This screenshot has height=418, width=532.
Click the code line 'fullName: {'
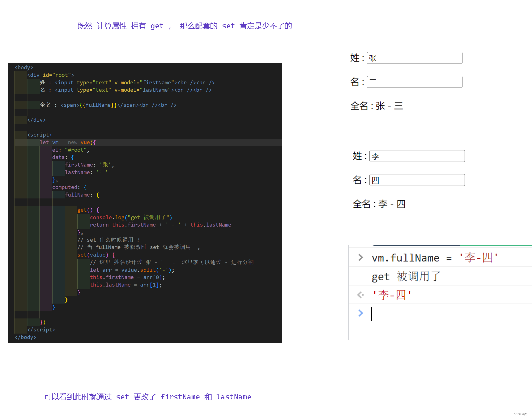point(82,195)
